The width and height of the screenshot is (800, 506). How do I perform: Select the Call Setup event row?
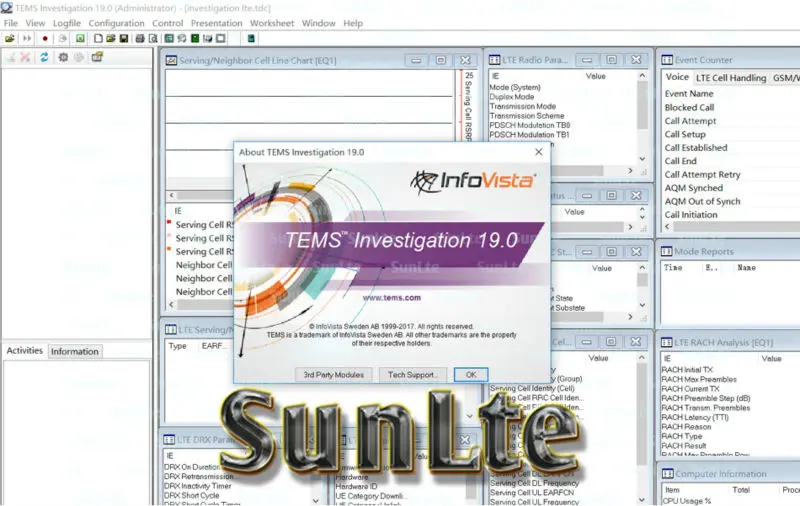(685, 135)
